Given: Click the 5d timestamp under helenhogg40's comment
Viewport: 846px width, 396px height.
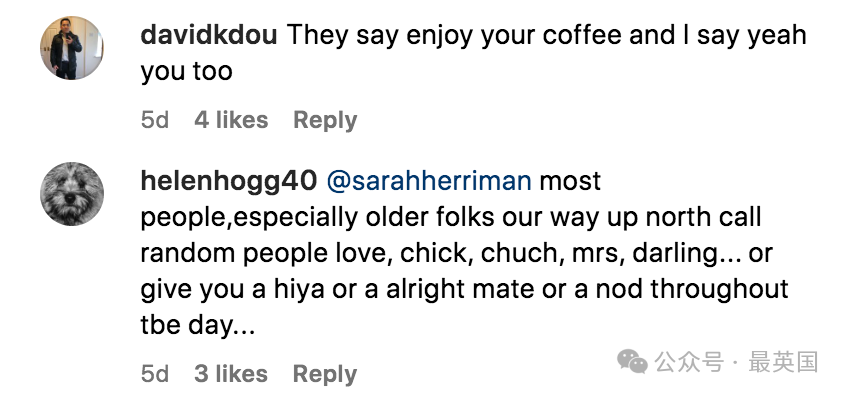Looking at the screenshot, I should pos(155,373).
